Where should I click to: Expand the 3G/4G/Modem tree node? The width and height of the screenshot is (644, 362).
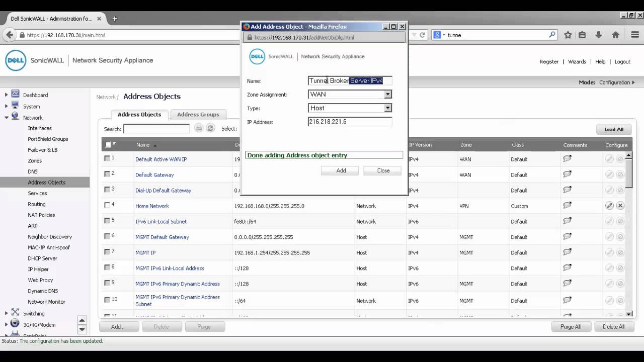7,324
